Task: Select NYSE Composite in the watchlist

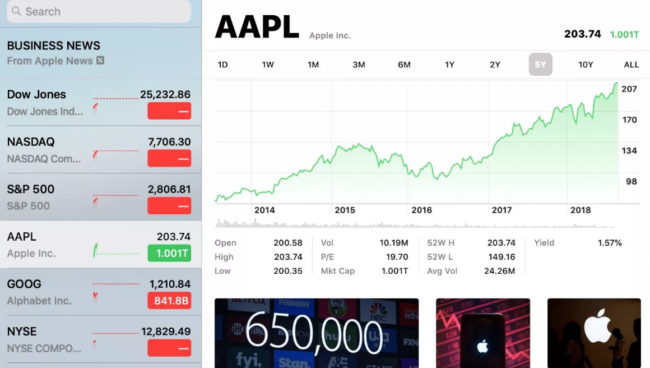Action: point(101,339)
